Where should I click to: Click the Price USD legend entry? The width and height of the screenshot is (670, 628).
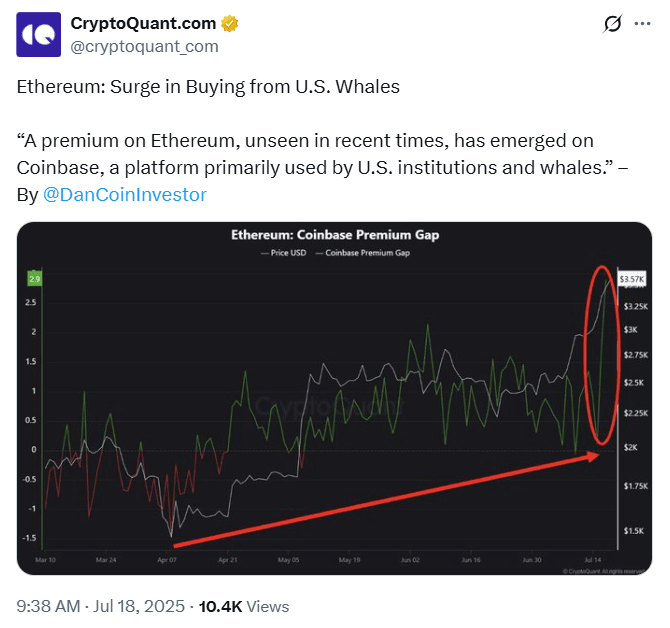tap(284, 253)
